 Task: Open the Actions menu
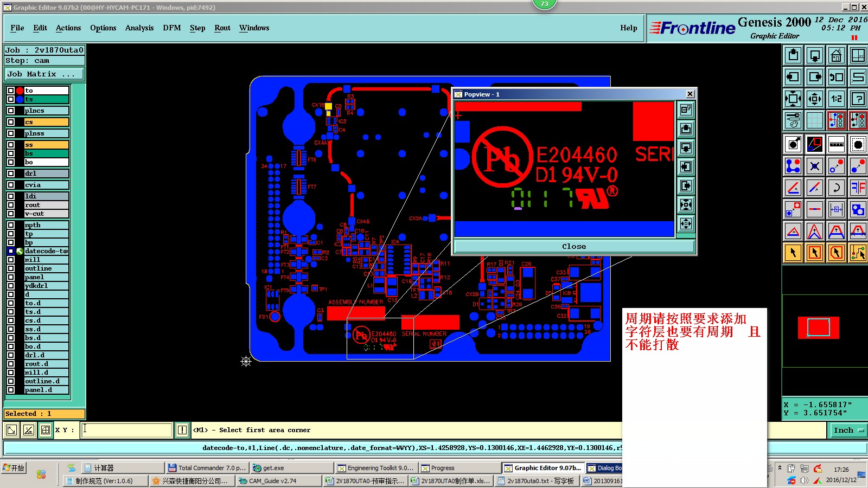point(68,28)
